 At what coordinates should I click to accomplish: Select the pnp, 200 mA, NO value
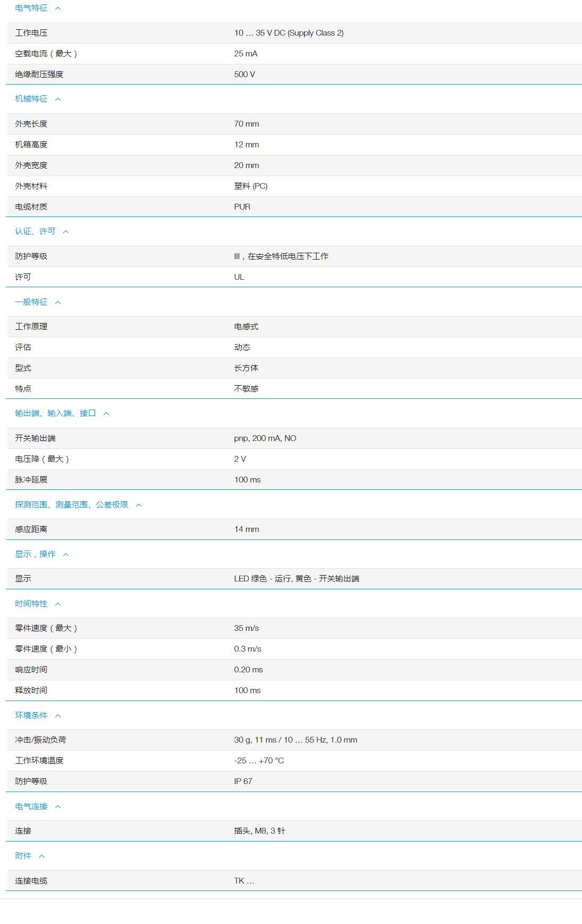click(x=265, y=438)
